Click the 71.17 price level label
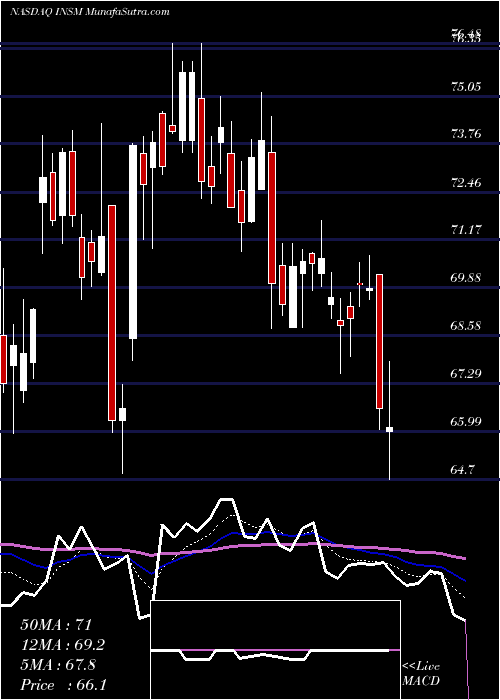The width and height of the screenshot is (500, 700). [x=466, y=230]
